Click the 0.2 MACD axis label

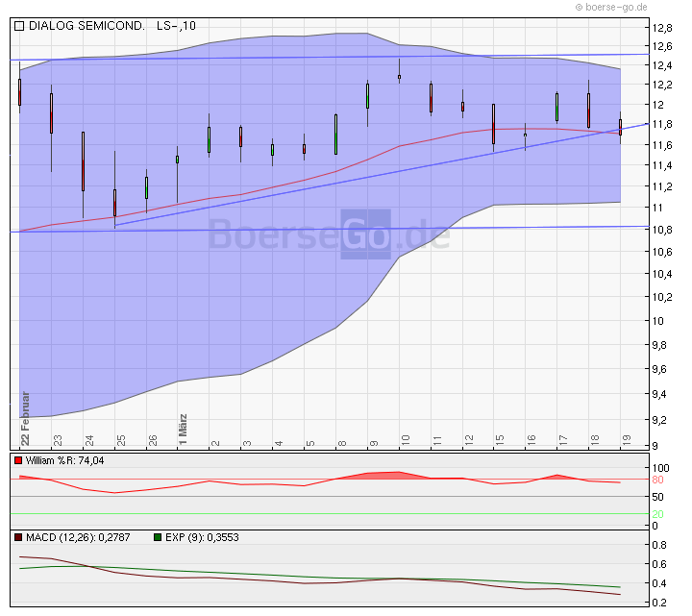pyautogui.click(x=659, y=603)
